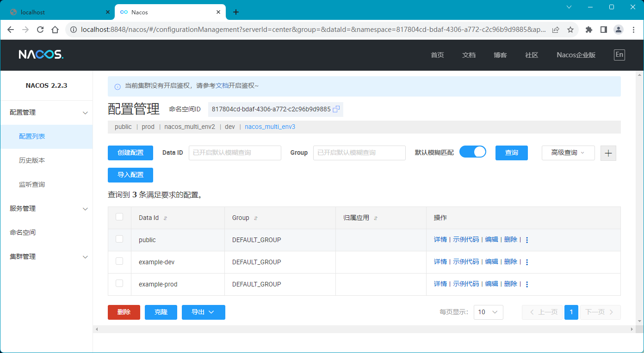Expand the 服务管理 sidebar section

(46, 209)
